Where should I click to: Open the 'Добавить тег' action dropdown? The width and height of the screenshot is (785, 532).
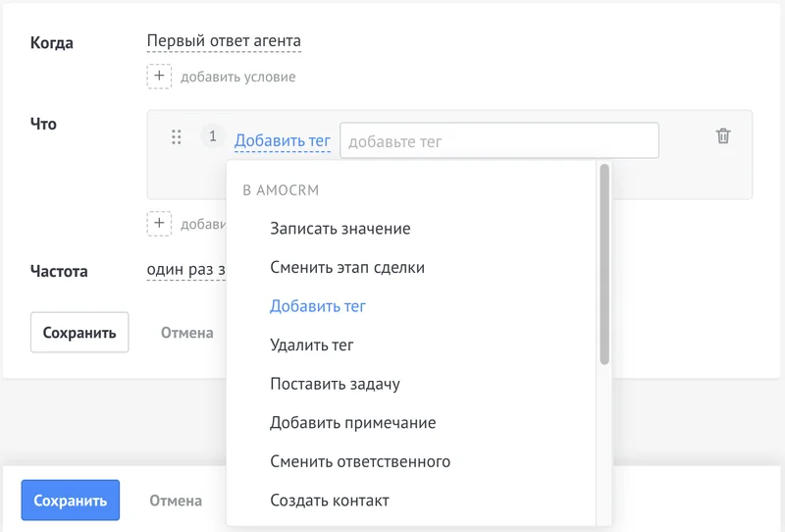pos(283,140)
